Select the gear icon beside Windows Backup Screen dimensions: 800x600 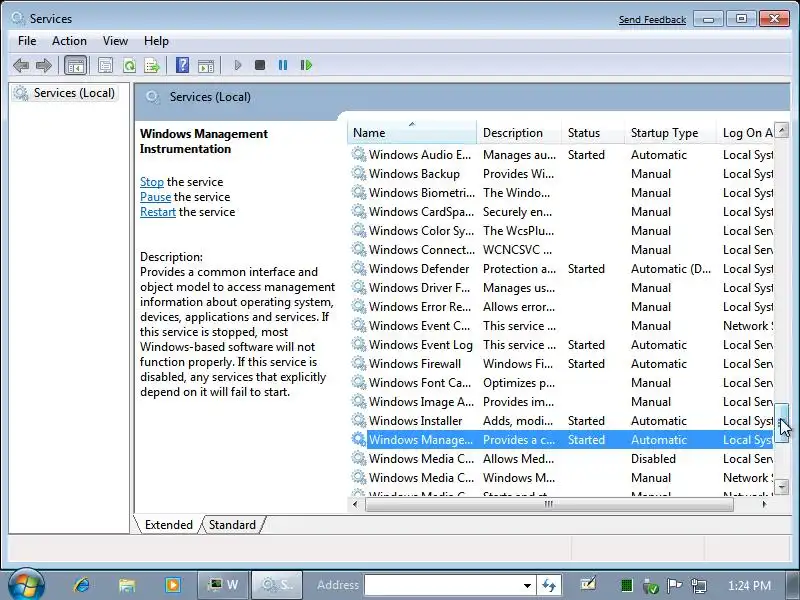tap(359, 174)
